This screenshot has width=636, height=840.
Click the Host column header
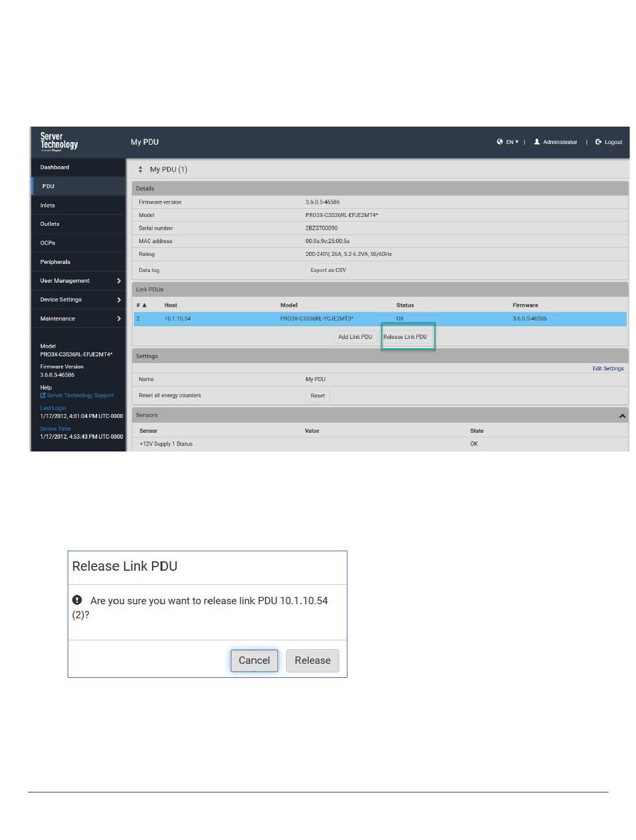(x=171, y=305)
